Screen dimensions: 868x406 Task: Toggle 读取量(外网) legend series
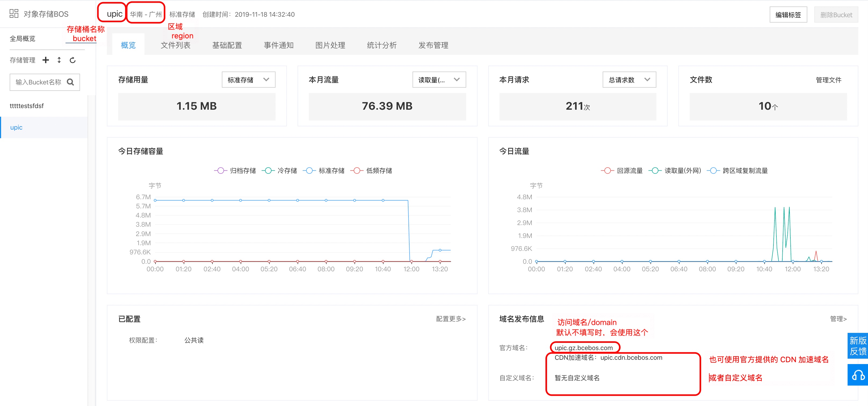pyautogui.click(x=675, y=171)
